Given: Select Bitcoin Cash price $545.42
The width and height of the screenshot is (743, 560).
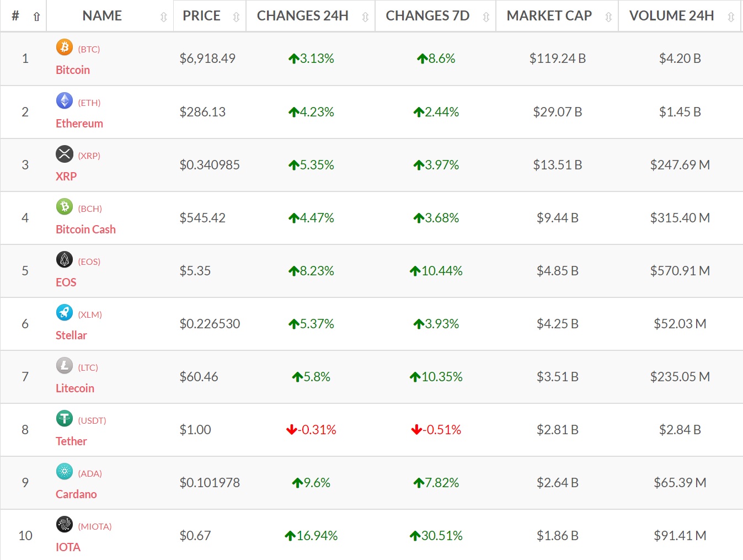Looking at the screenshot, I should (x=202, y=218).
